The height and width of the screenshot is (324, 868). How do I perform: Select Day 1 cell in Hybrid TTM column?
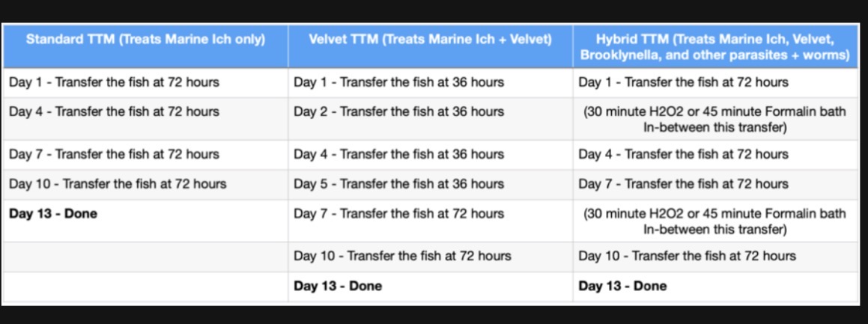(684, 82)
